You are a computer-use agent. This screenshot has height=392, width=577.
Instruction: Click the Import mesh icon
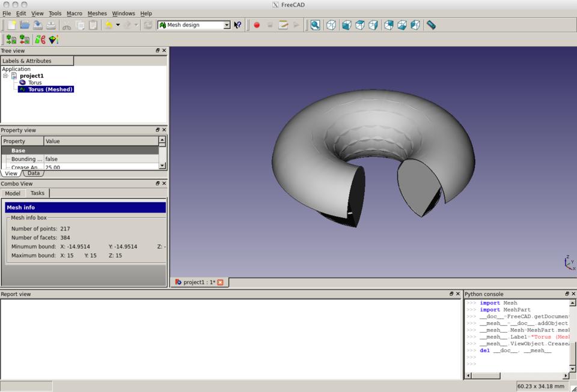pyautogui.click(x=11, y=40)
